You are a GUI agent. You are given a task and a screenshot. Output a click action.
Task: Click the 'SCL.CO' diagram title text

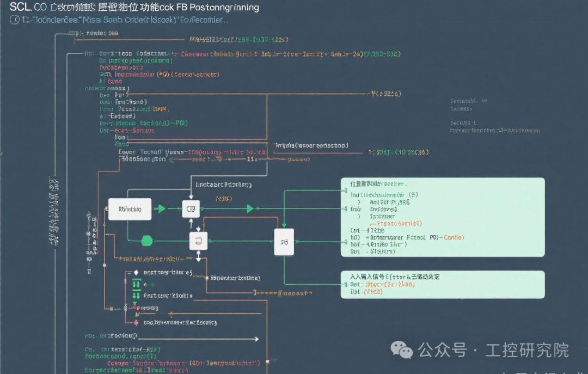click(x=28, y=7)
